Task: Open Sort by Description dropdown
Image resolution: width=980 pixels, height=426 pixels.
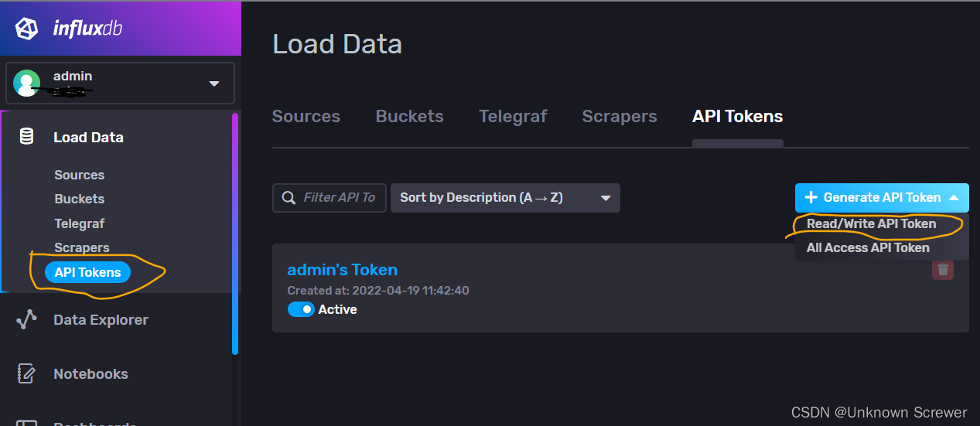Action: (x=505, y=197)
